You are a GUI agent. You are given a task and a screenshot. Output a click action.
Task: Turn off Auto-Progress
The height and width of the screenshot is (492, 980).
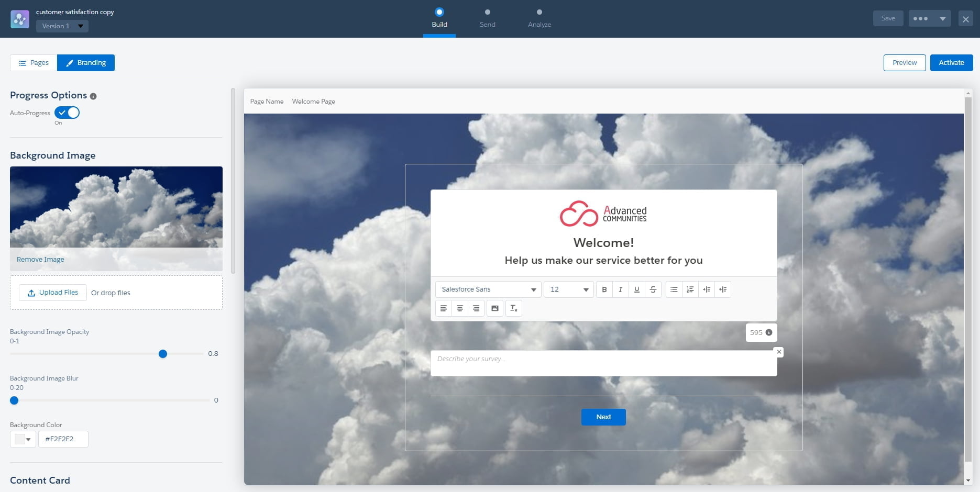click(x=67, y=112)
